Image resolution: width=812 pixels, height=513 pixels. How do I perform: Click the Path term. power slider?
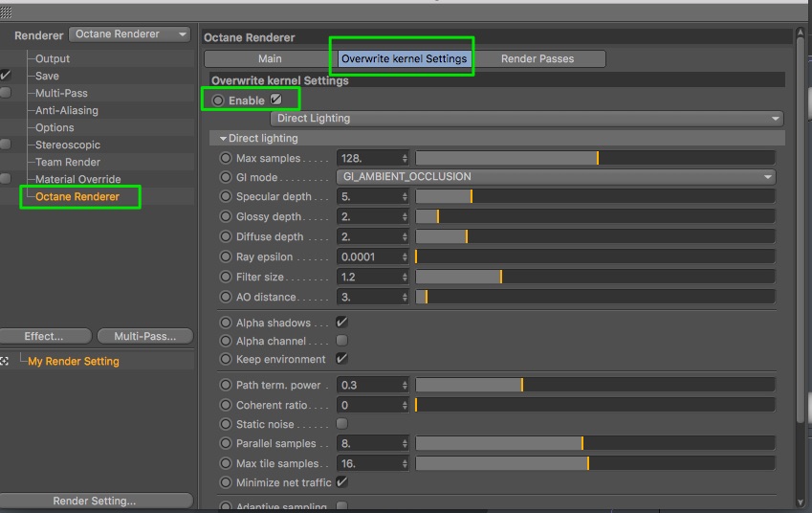click(x=595, y=385)
